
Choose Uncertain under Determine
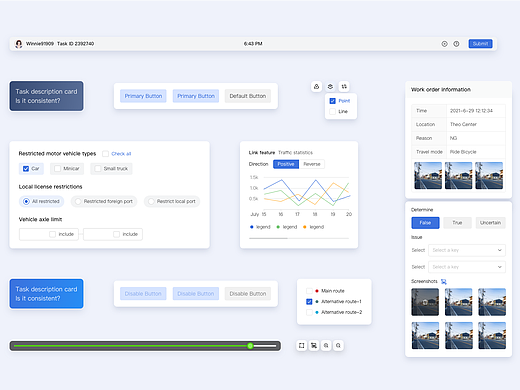pos(490,223)
